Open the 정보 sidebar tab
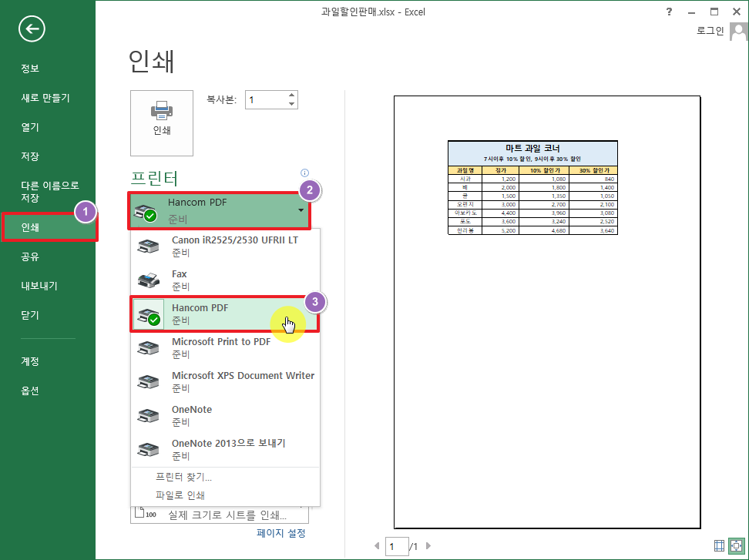Viewport: 749px width, 560px height. (29, 69)
